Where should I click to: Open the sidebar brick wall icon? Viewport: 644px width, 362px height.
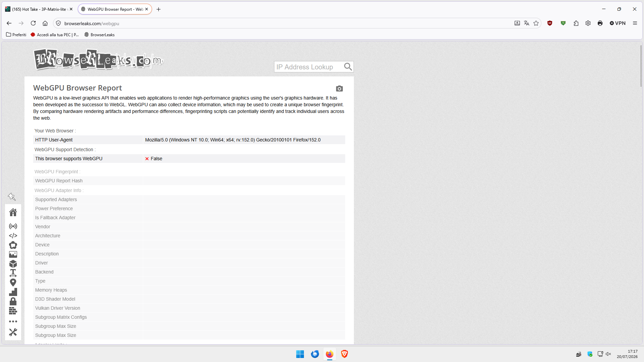tap(13, 311)
